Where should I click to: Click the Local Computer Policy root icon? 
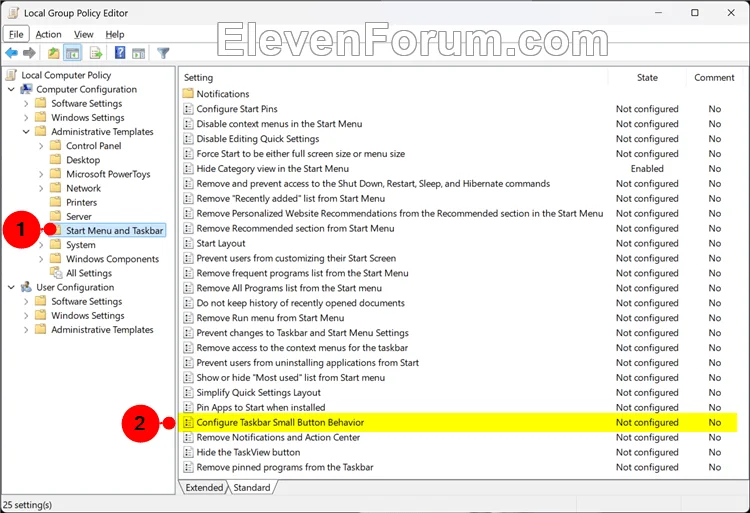click(12, 75)
